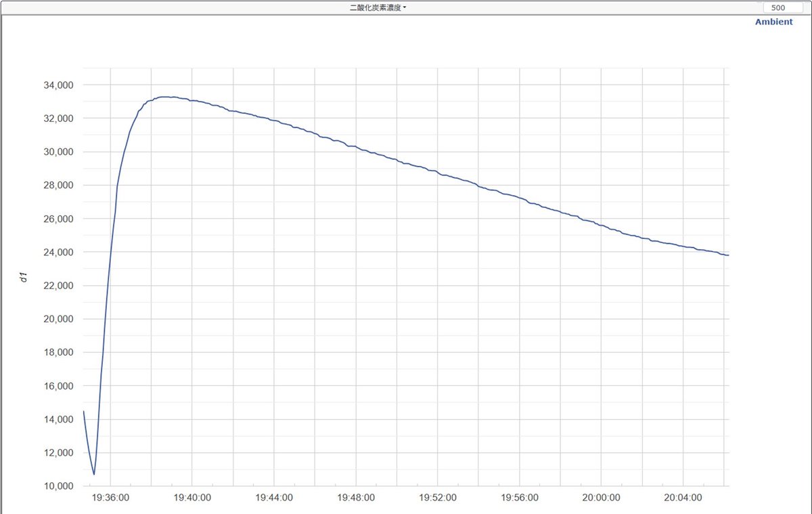This screenshot has width=812, height=514.
Task: Click the 32,000 y-axis value
Action: click(58, 119)
